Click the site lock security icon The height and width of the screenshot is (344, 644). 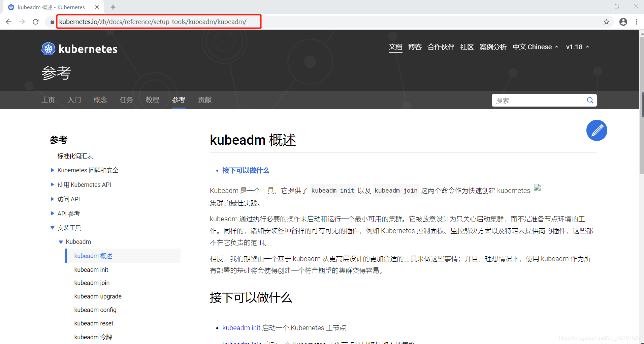click(x=52, y=22)
